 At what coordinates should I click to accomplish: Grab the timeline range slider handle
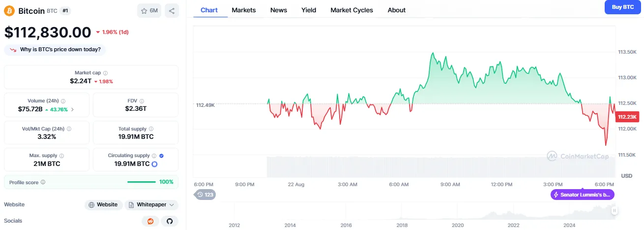(x=614, y=210)
